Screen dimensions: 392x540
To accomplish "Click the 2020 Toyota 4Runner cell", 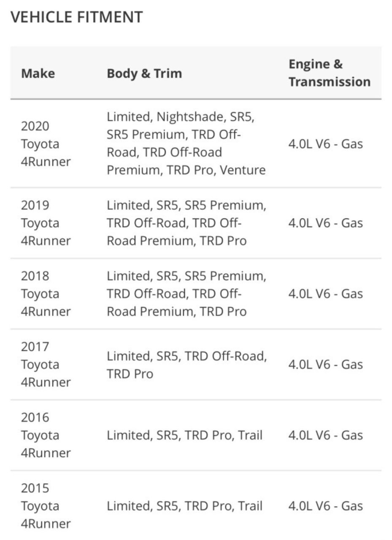I will pyautogui.click(x=46, y=144).
